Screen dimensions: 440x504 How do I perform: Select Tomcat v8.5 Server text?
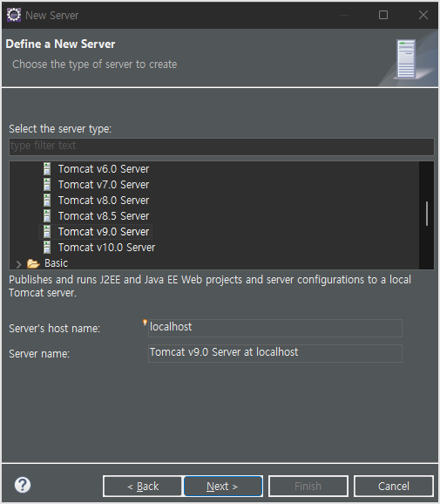[104, 216]
